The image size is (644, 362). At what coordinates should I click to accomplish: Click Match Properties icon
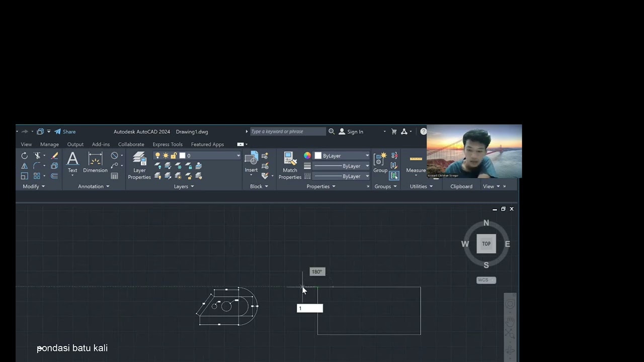290,165
